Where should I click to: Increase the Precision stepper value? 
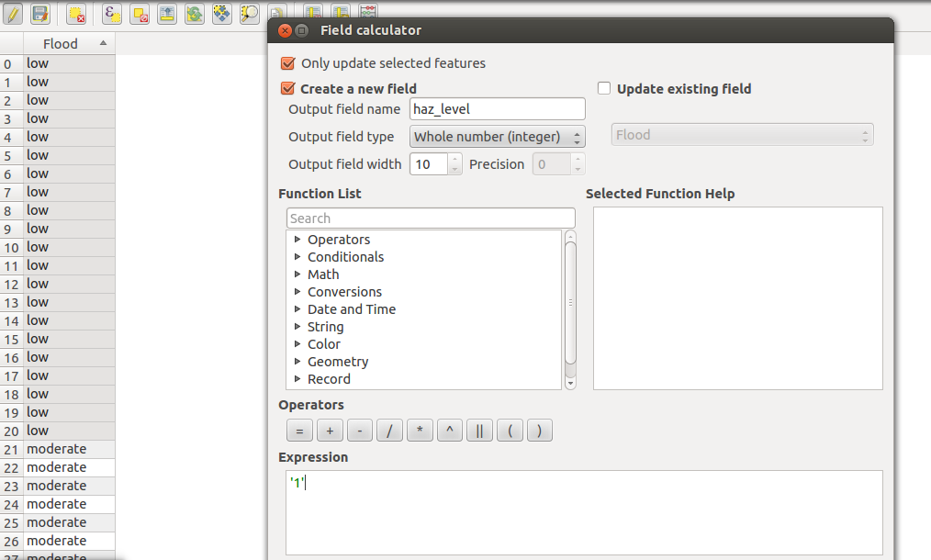(578, 159)
